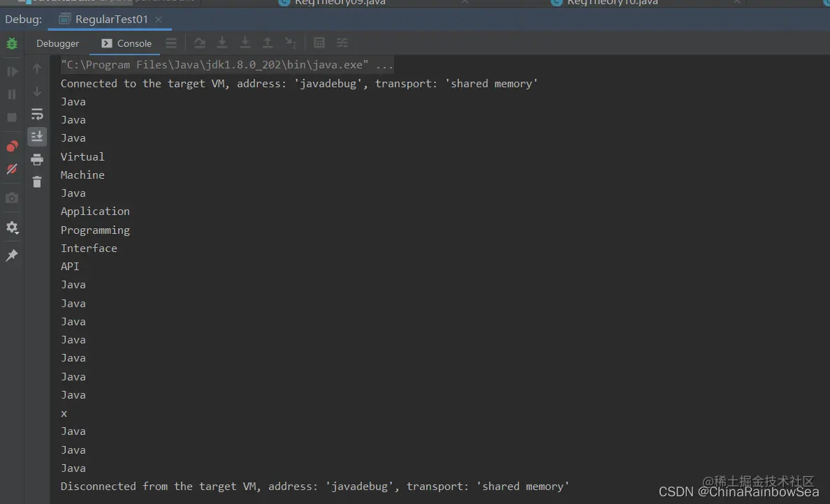Image resolution: width=830 pixels, height=504 pixels.
Task: Open the Evaluate Expression calculator icon
Action: [319, 43]
